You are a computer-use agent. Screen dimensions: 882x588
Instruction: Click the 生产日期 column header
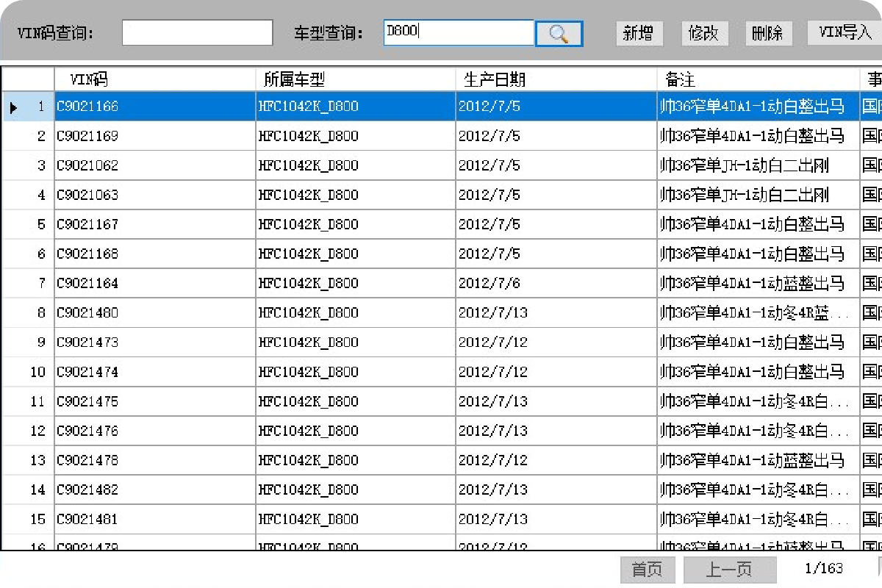(x=556, y=79)
